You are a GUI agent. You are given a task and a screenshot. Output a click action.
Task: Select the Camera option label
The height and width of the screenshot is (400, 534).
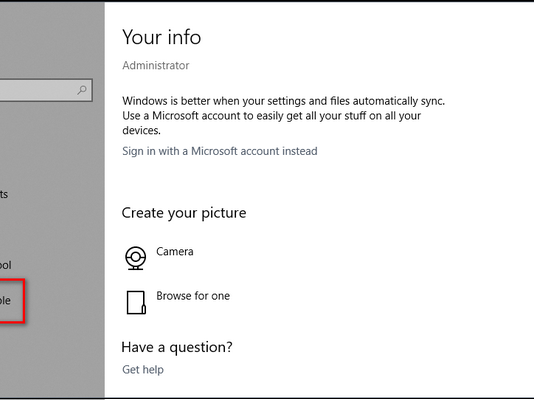175,252
